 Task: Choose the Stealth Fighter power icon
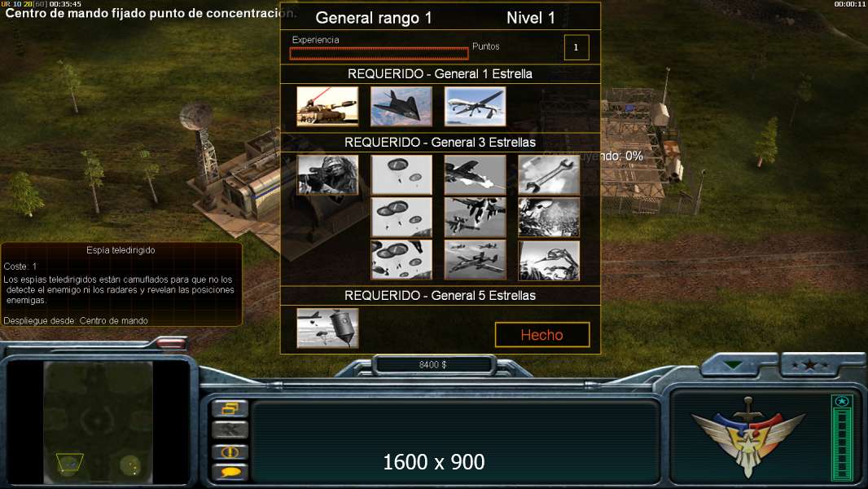(401, 106)
